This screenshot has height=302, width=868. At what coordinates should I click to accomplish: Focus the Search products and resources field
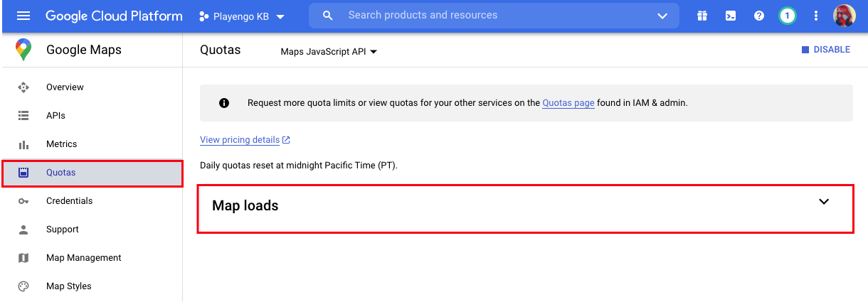(x=494, y=15)
